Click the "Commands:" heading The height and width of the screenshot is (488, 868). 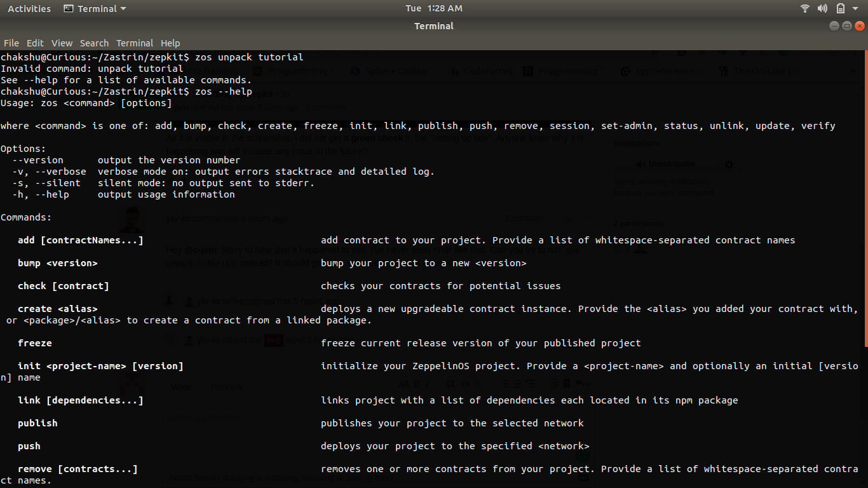coord(26,217)
